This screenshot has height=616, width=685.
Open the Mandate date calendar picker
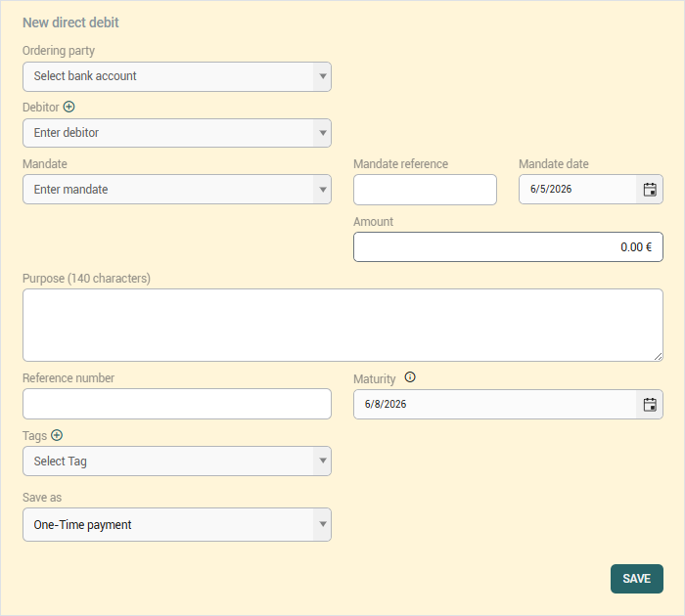click(x=650, y=190)
